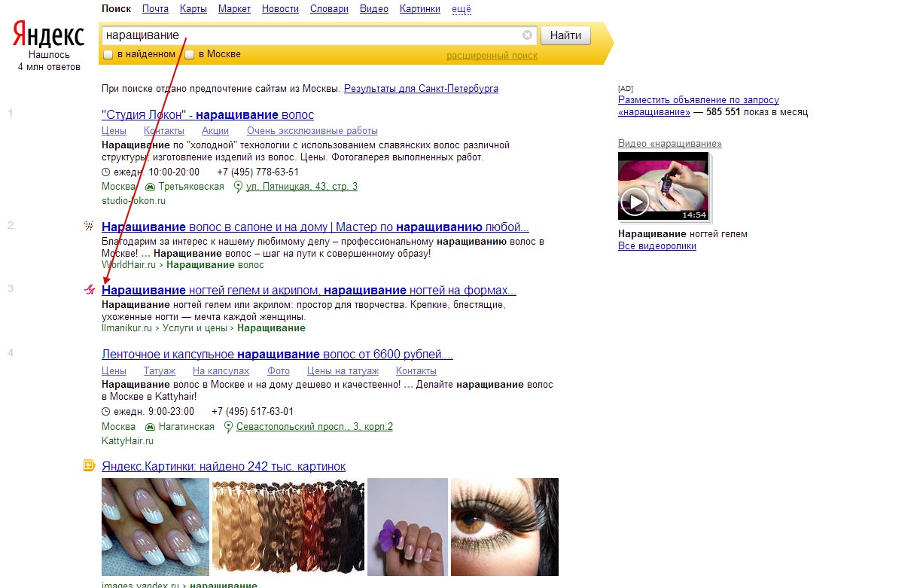Open the Картинки service tab

tap(420, 9)
